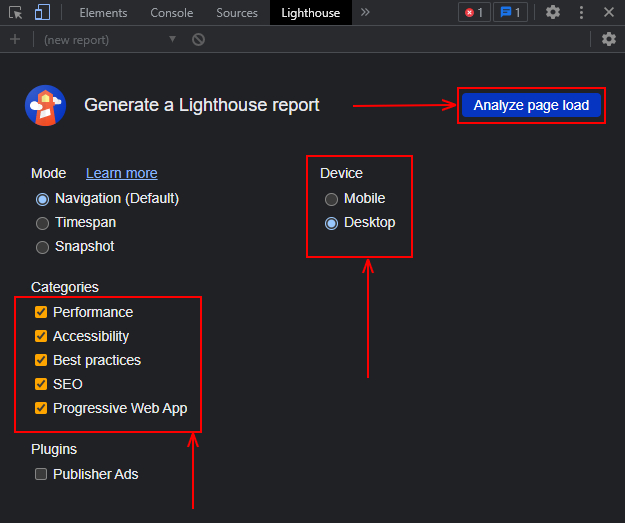The height and width of the screenshot is (523, 625).
Task: Open the blue issues count badge
Action: tap(510, 13)
